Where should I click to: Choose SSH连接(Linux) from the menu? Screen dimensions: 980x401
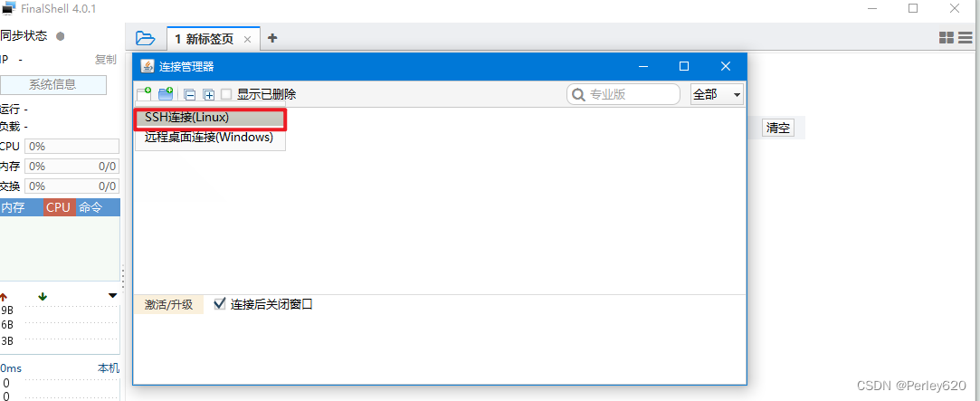[211, 119]
